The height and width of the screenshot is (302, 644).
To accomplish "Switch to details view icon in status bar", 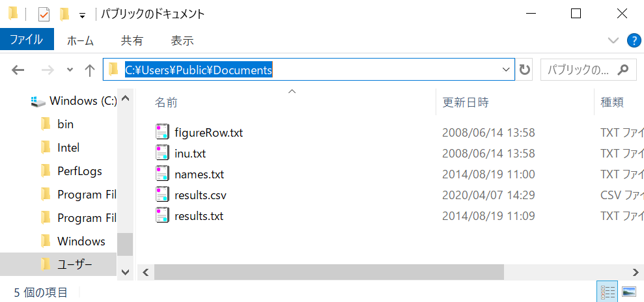I will (606, 291).
